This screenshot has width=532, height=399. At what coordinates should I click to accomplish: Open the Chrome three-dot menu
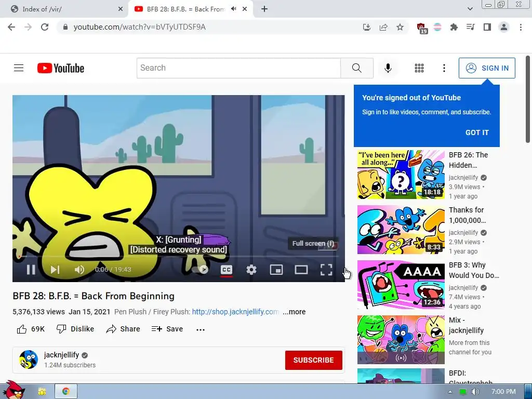(x=521, y=27)
